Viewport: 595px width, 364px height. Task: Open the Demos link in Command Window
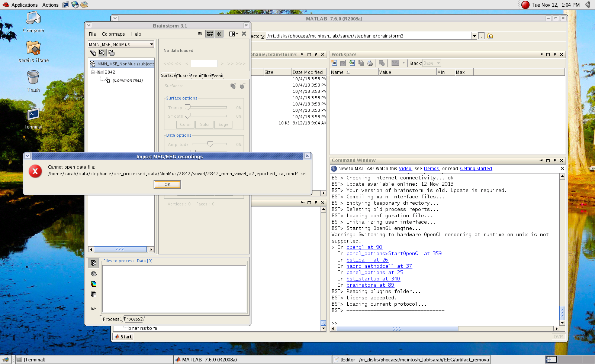(431, 169)
